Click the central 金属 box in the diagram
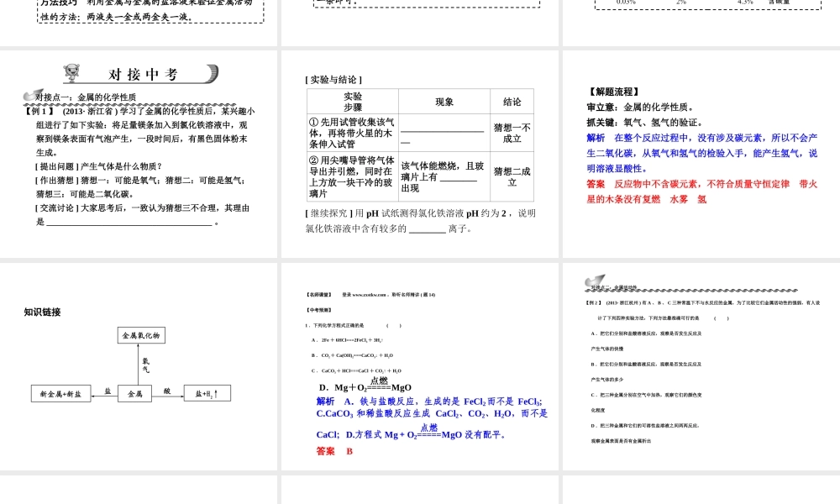This screenshot has height=504, width=840. (x=134, y=394)
